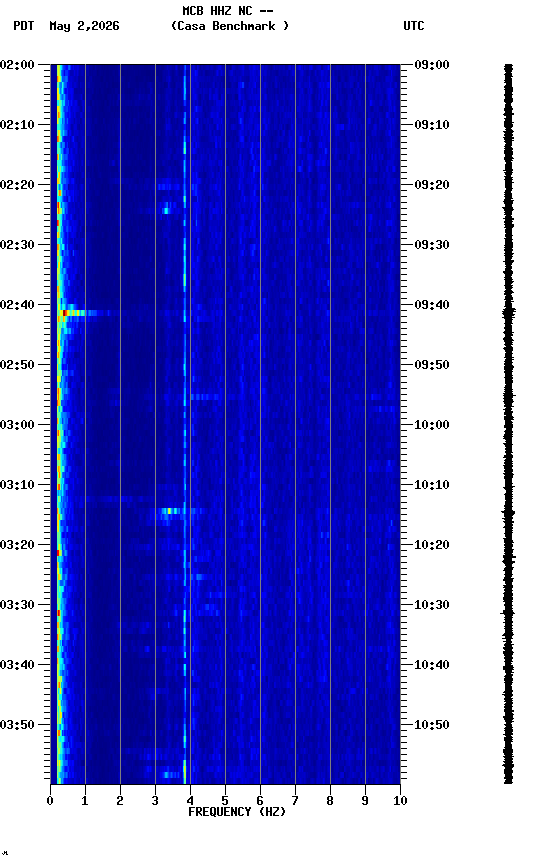Click the '02:20' PDT time label
This screenshot has width=552, height=864.
17,185
